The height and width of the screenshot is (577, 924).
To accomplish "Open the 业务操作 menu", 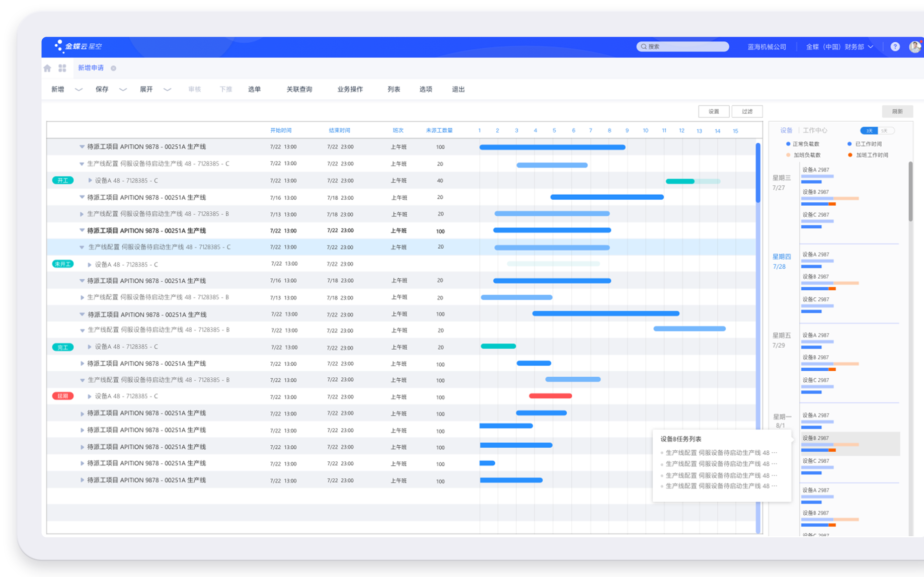I will 350,90.
